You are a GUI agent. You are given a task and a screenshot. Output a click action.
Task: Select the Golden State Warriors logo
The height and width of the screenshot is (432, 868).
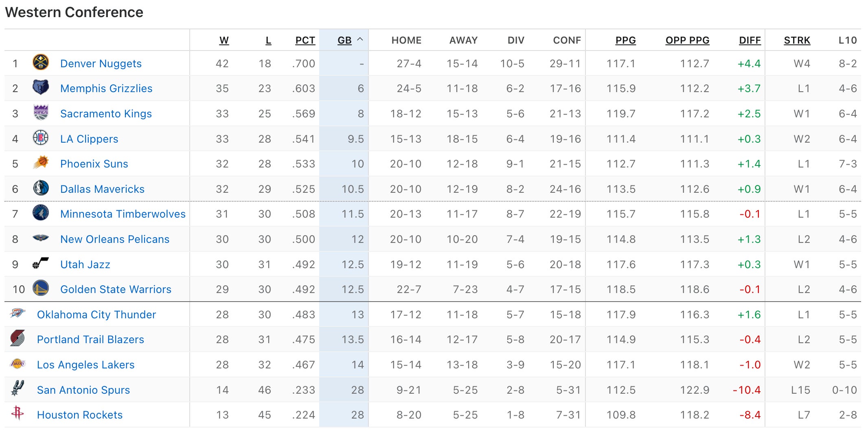(x=41, y=289)
